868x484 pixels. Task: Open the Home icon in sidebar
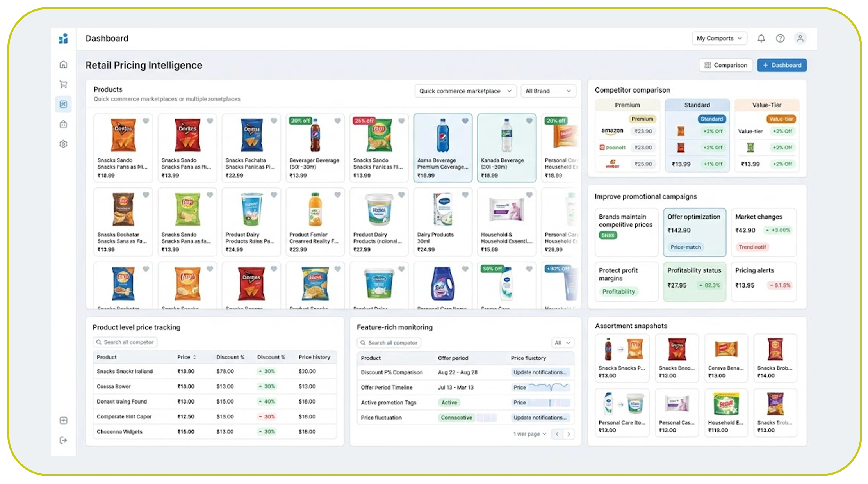coord(63,64)
